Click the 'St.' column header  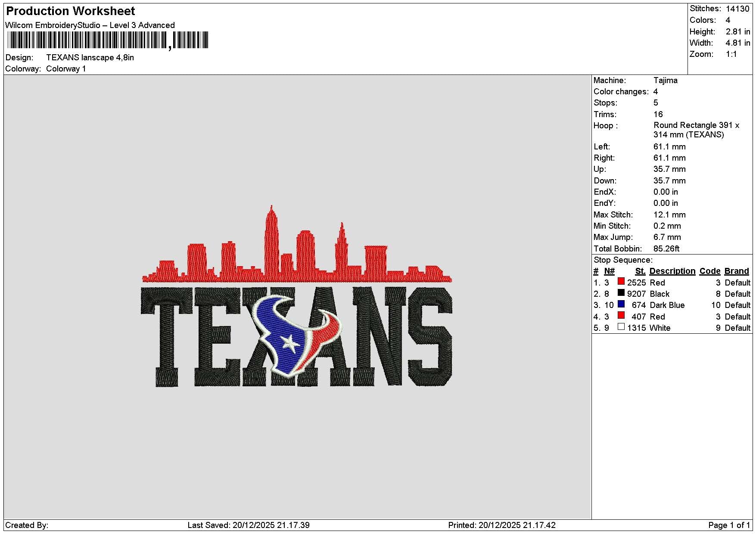(640, 271)
